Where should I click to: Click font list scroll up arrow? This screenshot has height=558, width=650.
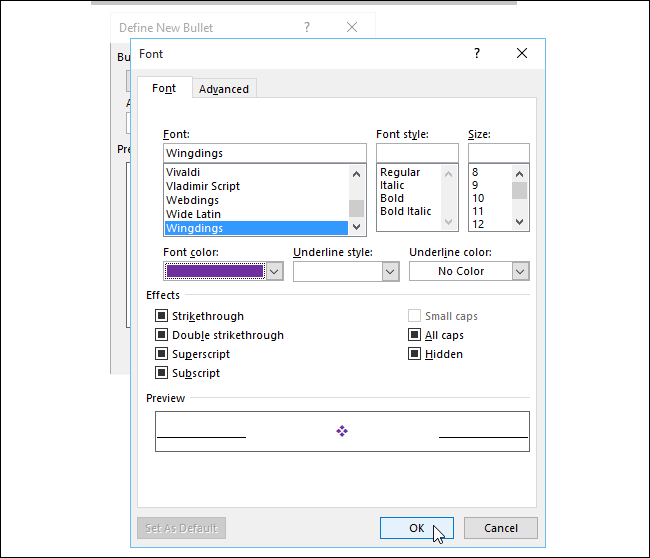click(x=357, y=174)
